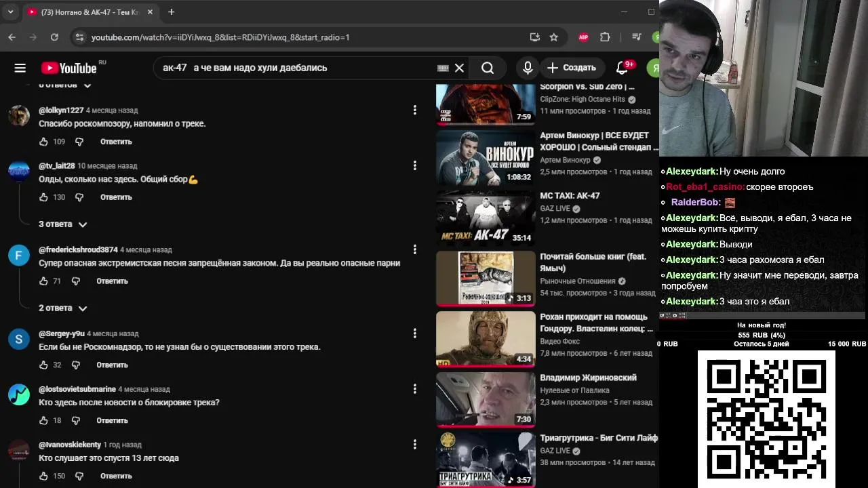Start voice search with microphone

click(x=528, y=68)
